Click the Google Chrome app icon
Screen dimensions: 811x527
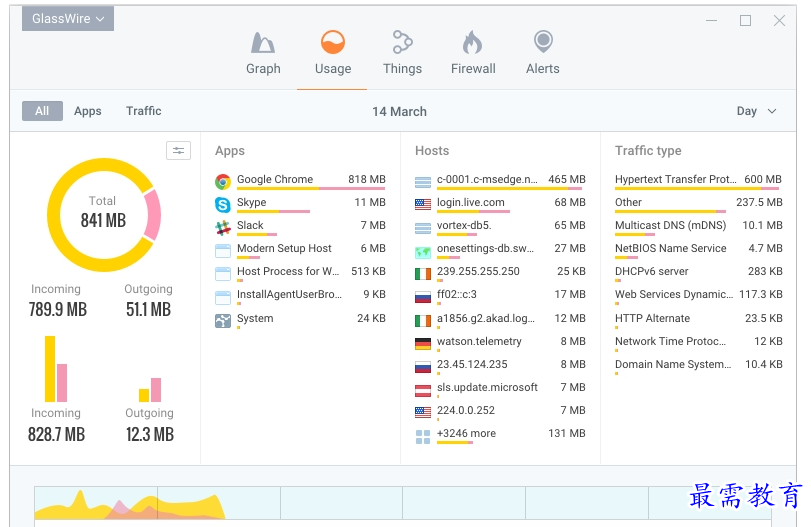click(223, 182)
